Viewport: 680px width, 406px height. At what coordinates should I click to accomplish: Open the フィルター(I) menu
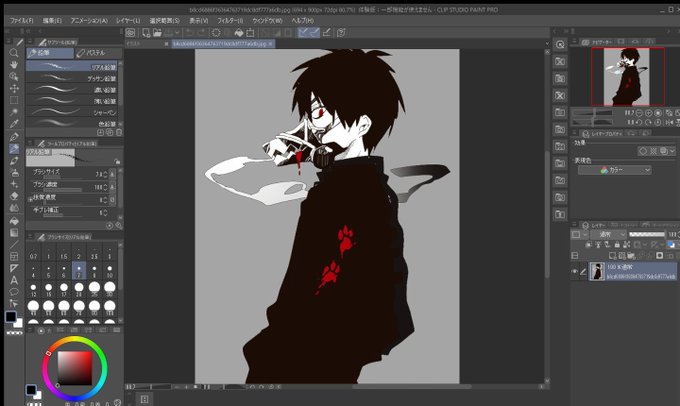point(229,20)
